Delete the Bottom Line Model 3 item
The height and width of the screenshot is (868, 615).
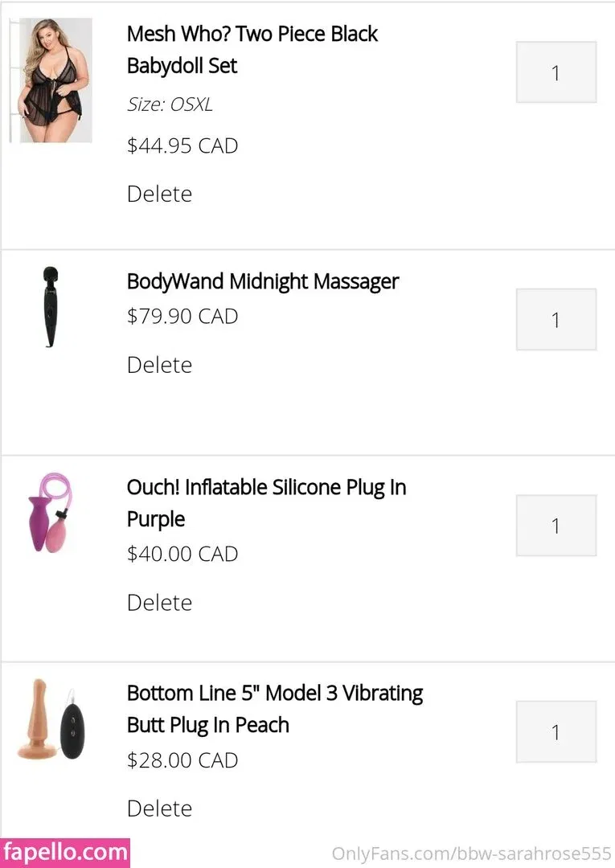[159, 809]
